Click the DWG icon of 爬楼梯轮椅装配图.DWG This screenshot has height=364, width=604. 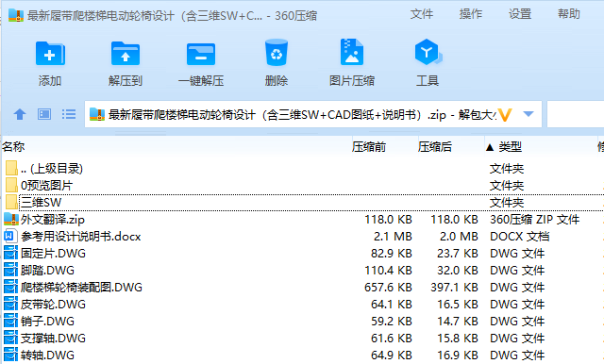(10, 287)
